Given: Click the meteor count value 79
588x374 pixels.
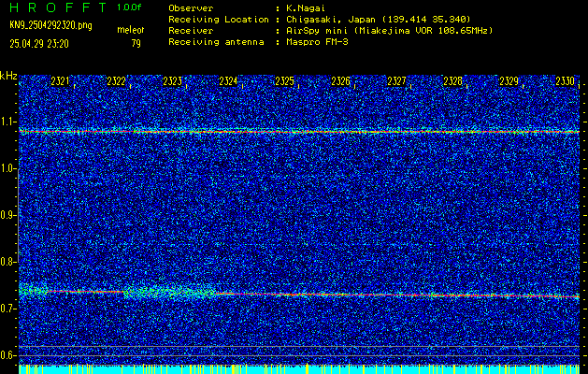Looking at the screenshot, I should point(136,44).
